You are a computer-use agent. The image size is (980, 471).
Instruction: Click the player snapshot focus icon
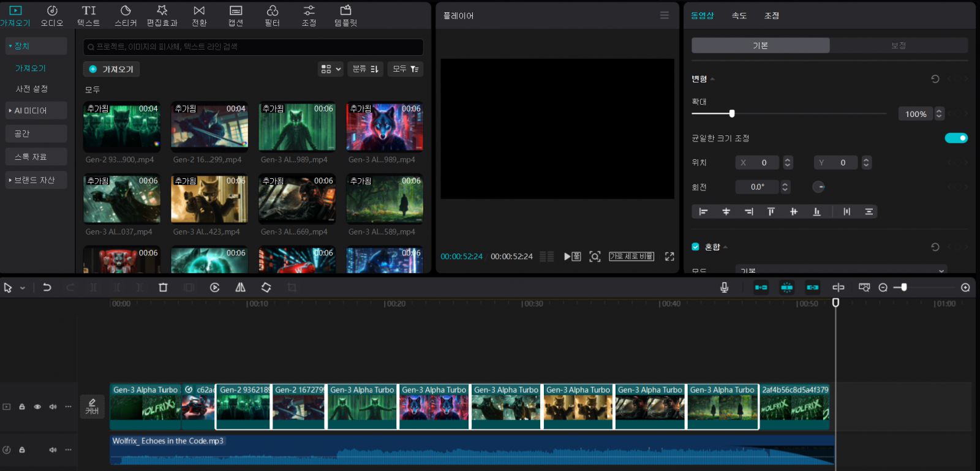[595, 257]
